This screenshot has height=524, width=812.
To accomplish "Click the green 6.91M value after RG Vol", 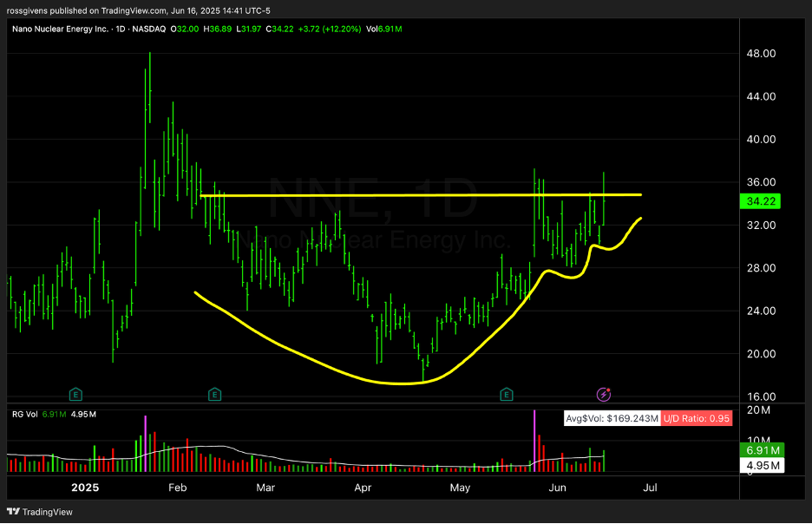I will (x=54, y=414).
